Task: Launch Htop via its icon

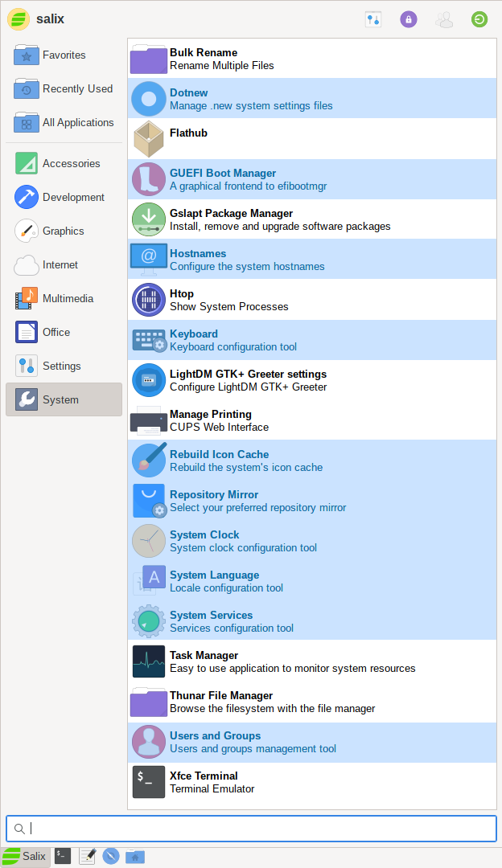Action: [x=149, y=300]
